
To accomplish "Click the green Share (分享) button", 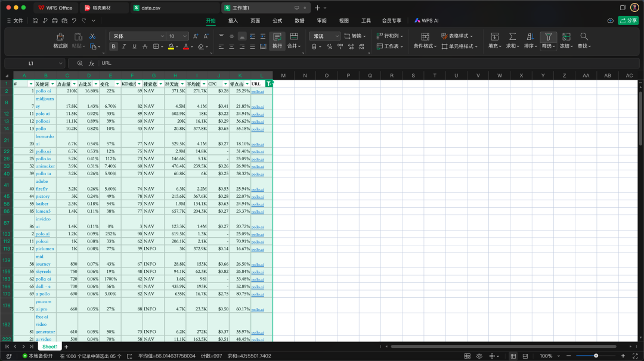I will 628,20.
